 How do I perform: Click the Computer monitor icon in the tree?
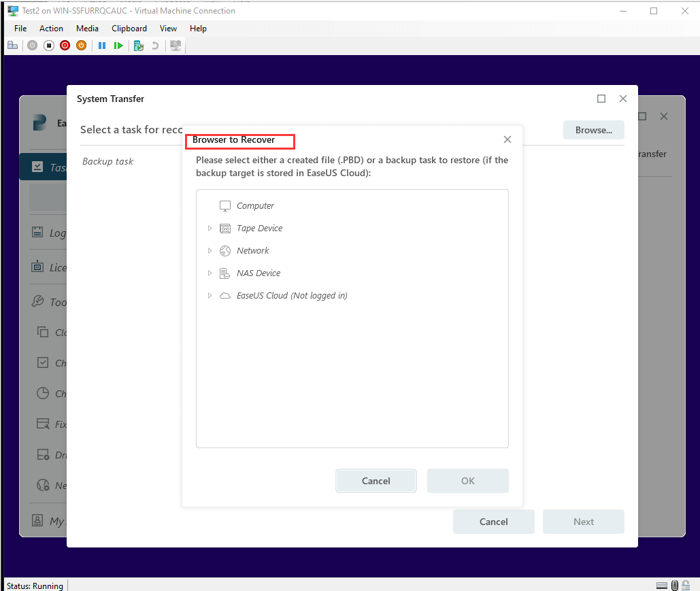(x=225, y=206)
